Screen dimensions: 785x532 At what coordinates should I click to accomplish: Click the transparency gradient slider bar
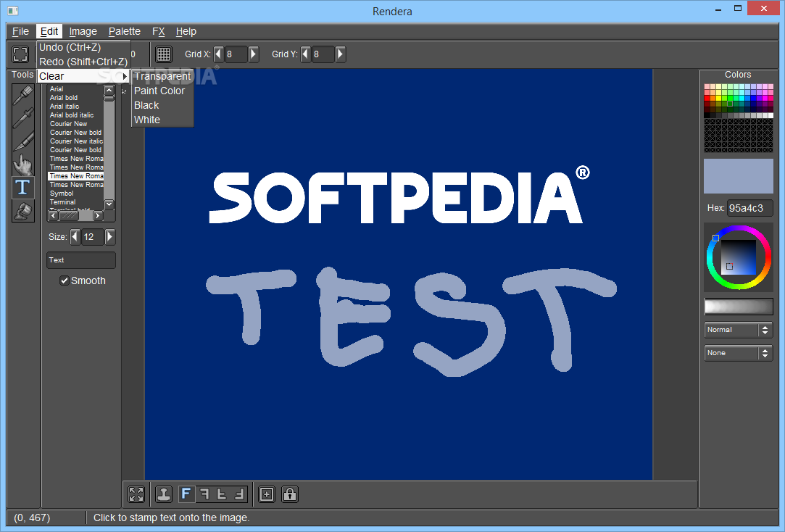coord(739,307)
